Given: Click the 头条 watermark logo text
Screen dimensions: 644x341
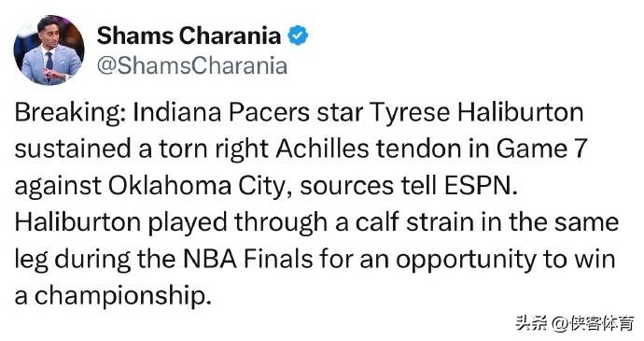Looking at the screenshot, I should [x=530, y=323].
